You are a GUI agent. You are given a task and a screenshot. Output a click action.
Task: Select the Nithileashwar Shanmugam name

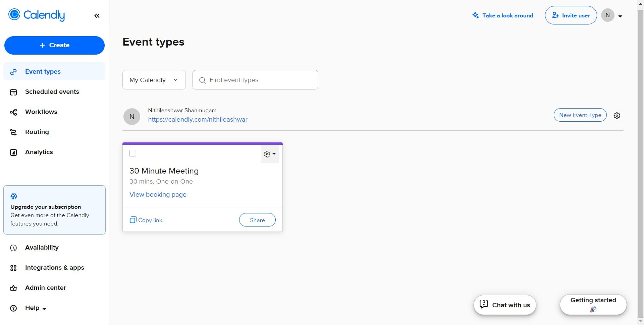(182, 110)
